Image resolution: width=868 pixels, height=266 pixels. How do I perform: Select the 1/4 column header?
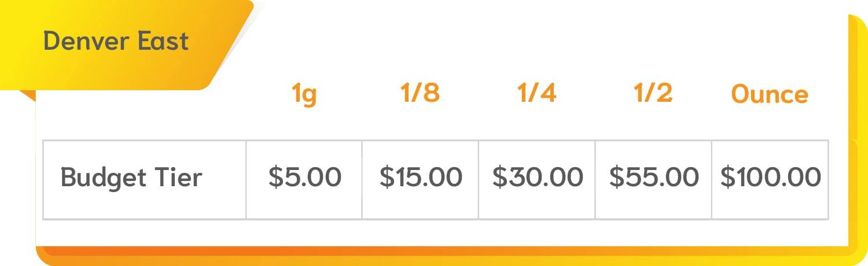tap(537, 93)
